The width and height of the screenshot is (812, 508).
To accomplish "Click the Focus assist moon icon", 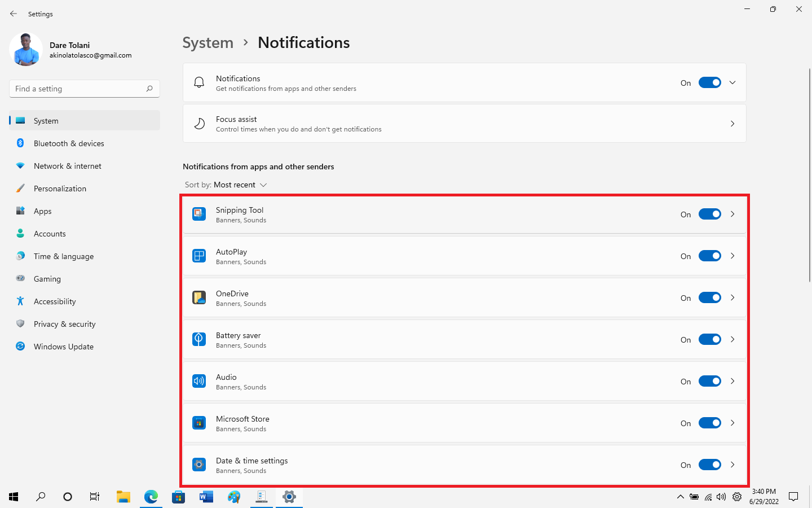I will tap(199, 124).
